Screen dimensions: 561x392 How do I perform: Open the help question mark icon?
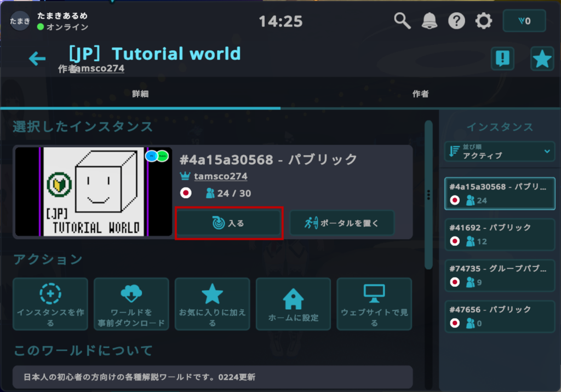[456, 21]
